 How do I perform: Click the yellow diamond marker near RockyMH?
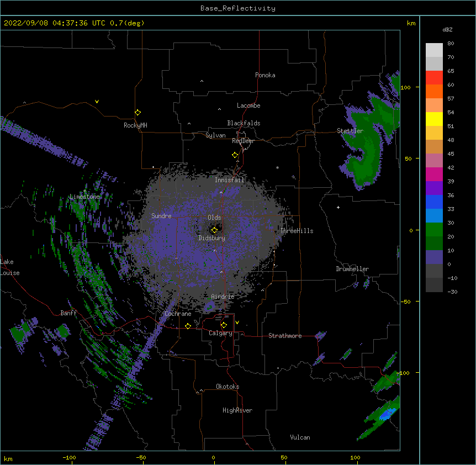[138, 113]
